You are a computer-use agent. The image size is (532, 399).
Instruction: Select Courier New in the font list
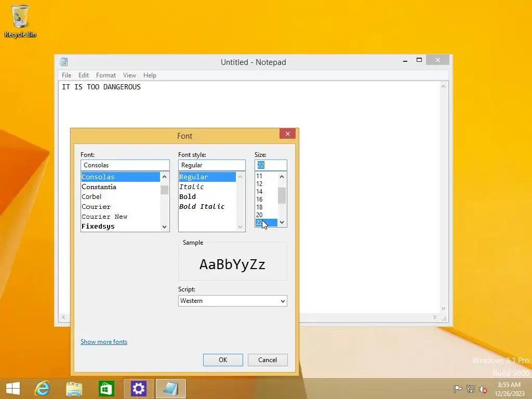[x=121, y=217]
